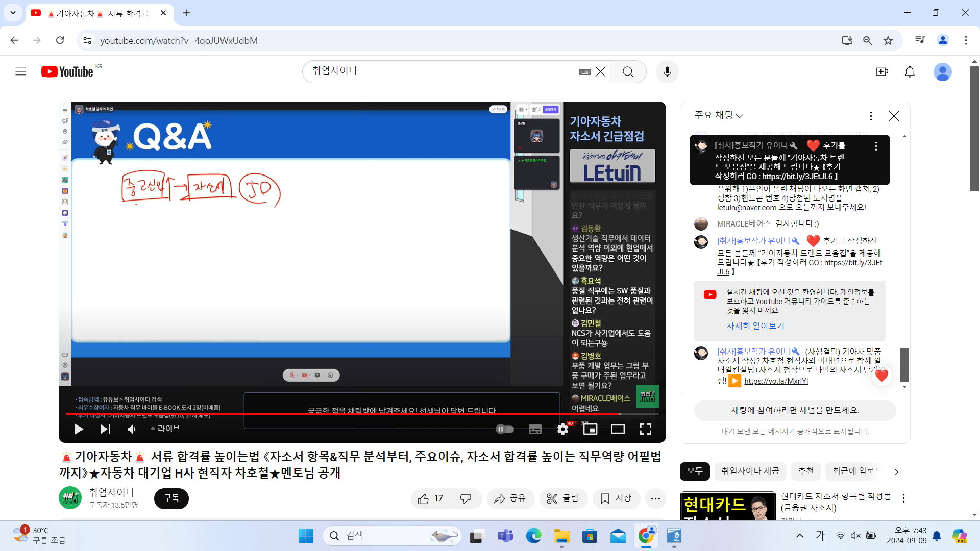Open pinned message options menu
Screen dimensions: 980x551
click(x=876, y=146)
